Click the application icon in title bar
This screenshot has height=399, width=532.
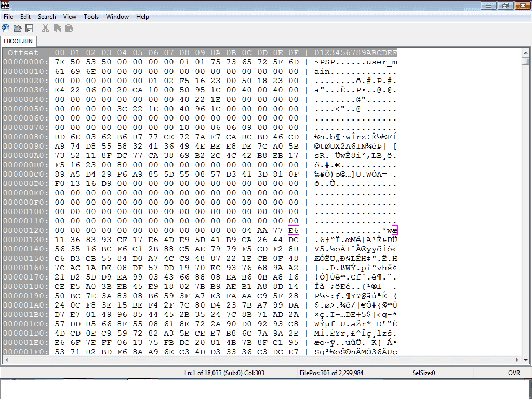(x=5, y=5)
